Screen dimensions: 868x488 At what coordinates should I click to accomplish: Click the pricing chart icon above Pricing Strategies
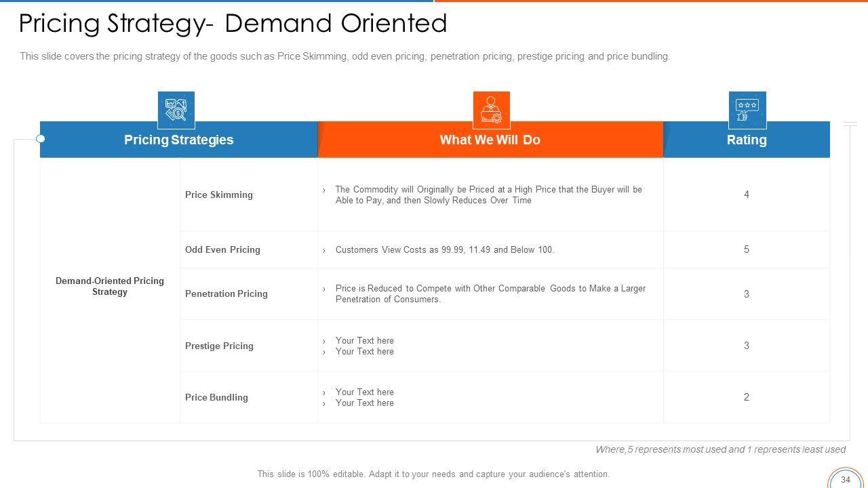pyautogui.click(x=176, y=110)
